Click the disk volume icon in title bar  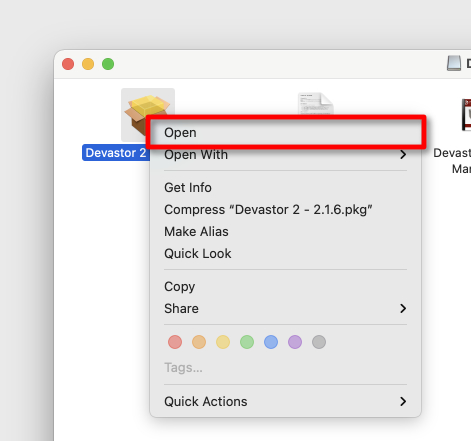454,63
